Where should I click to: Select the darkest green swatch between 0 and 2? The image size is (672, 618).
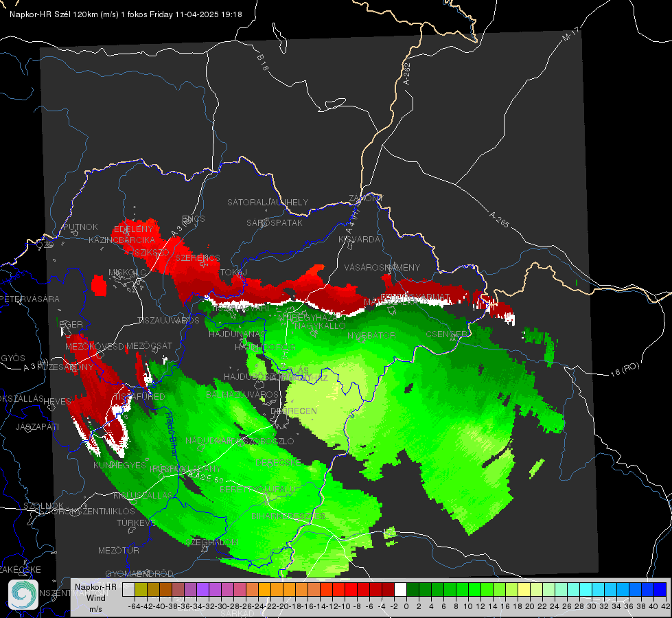413,589
